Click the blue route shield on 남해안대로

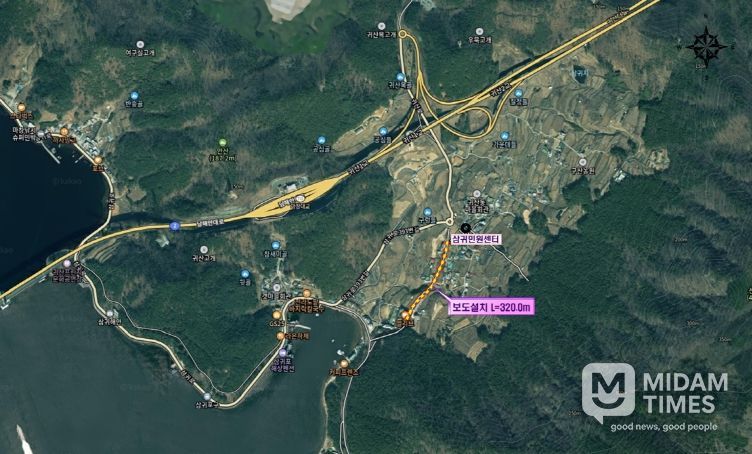175,225
